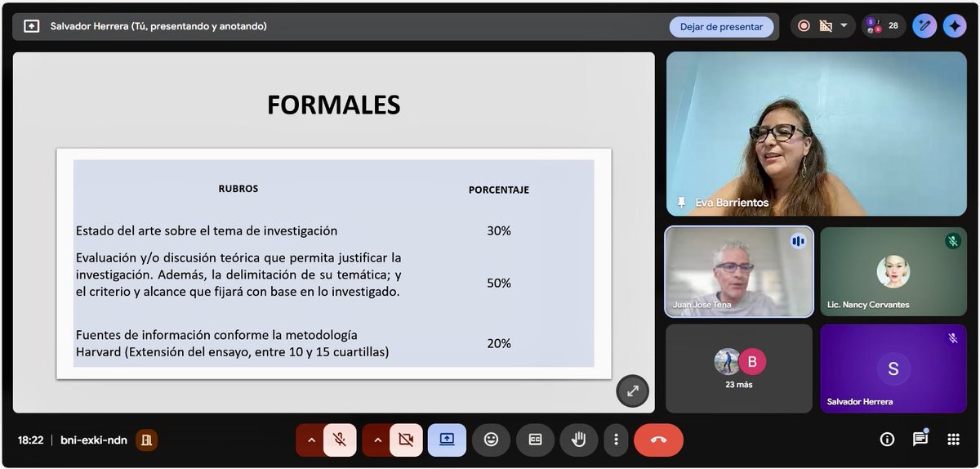Click pin icon on Eva Barrientos tile
This screenshot has height=469, width=980.
(680, 203)
